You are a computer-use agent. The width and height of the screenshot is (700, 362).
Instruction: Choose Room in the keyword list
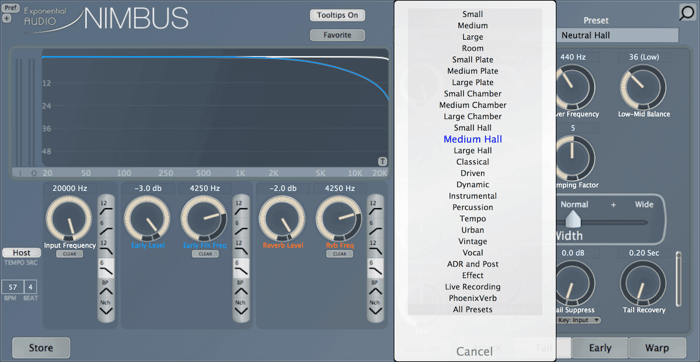(x=473, y=48)
